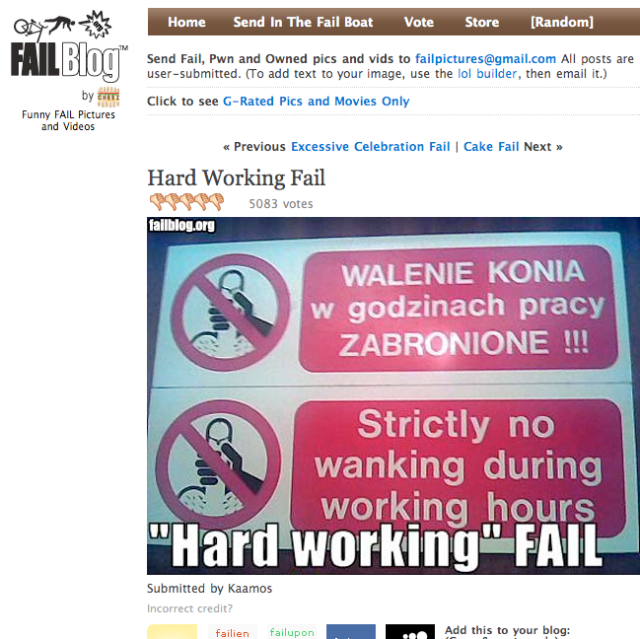The width and height of the screenshot is (640, 639).
Task: Click the 'failien' share button
Action: pos(233,632)
